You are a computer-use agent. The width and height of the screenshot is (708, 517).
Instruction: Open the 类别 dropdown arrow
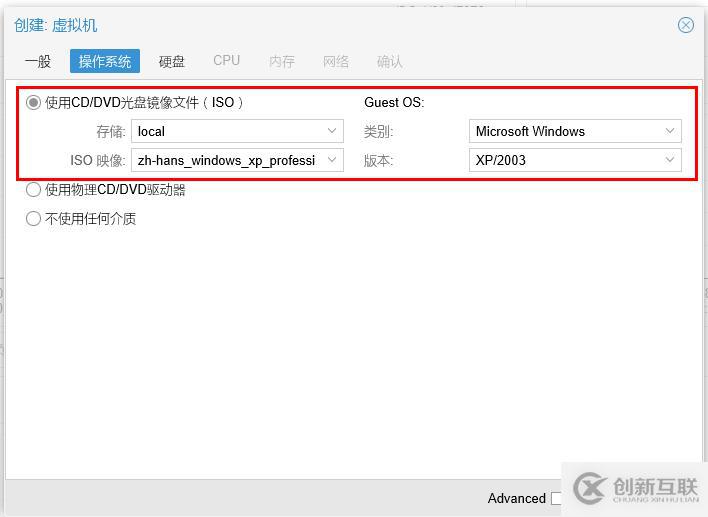670,131
